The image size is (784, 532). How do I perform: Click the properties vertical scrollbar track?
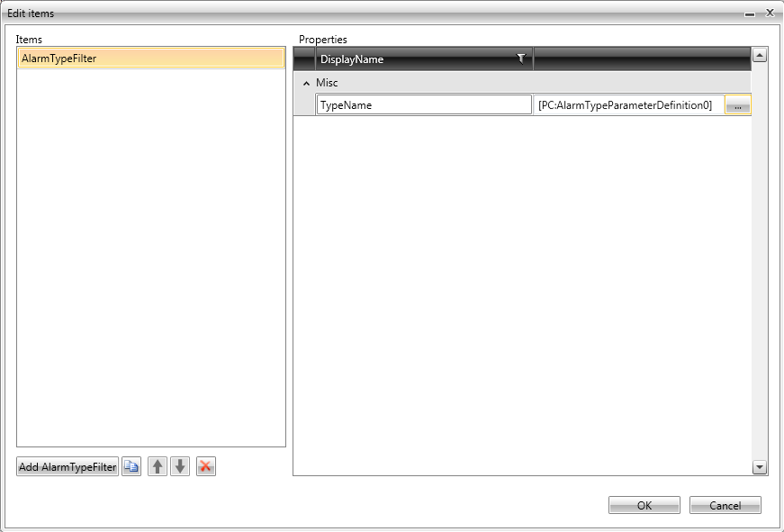[x=759, y=270]
